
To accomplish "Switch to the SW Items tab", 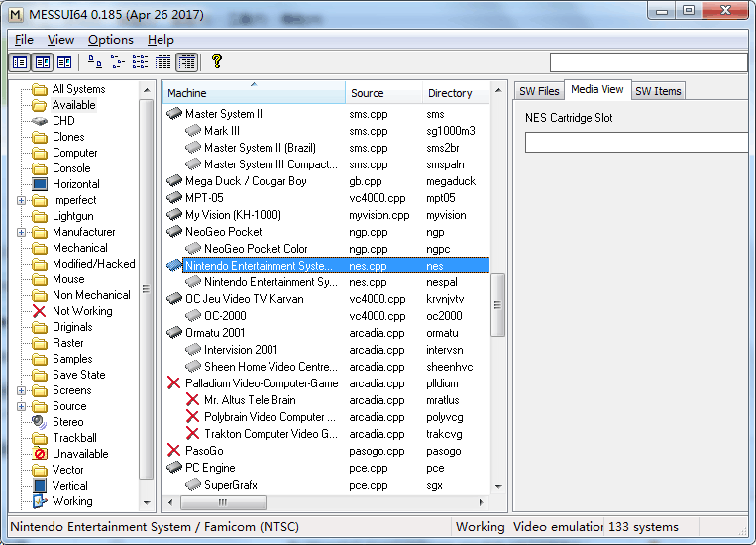I will click(658, 91).
